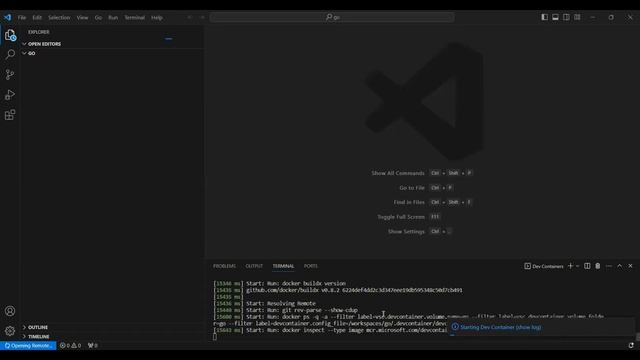Click the forwarded ports status bar item
The width and height of the screenshot is (640, 360).
tap(93, 346)
